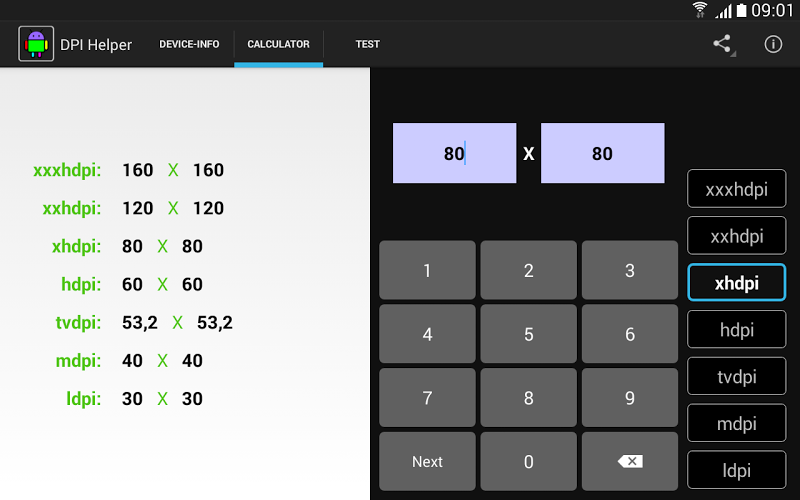Open the info (i) icon

coord(773,44)
